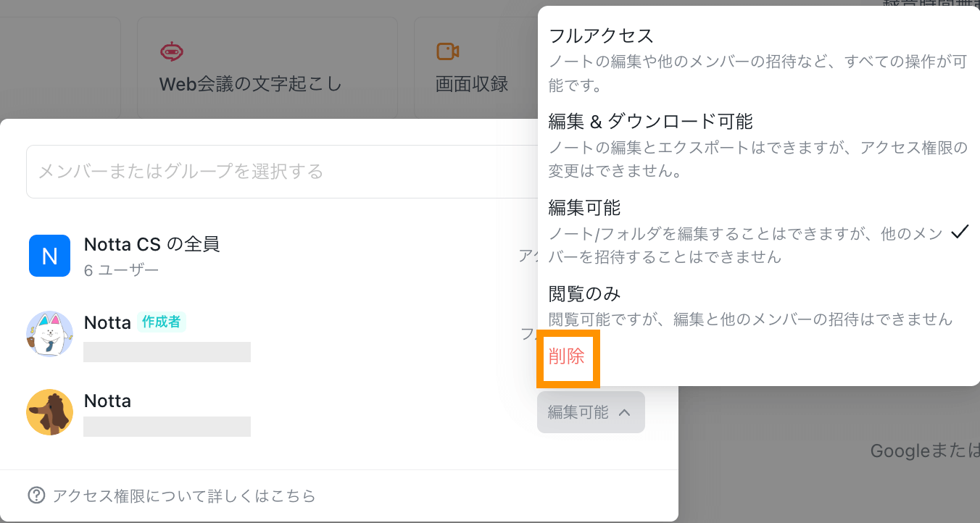Collapse the 編集可能 permission dropdown

tap(591, 412)
